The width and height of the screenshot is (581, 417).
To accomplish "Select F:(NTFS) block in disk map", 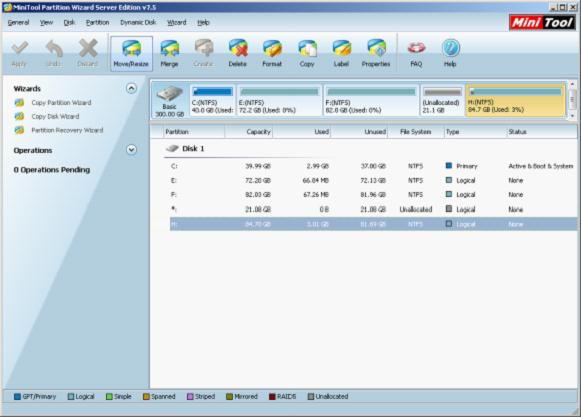I will pos(371,100).
